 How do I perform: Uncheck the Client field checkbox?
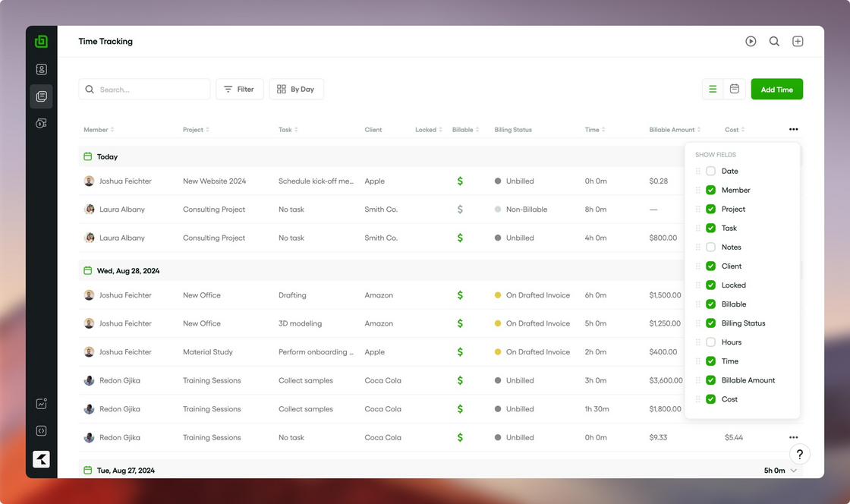(x=710, y=266)
